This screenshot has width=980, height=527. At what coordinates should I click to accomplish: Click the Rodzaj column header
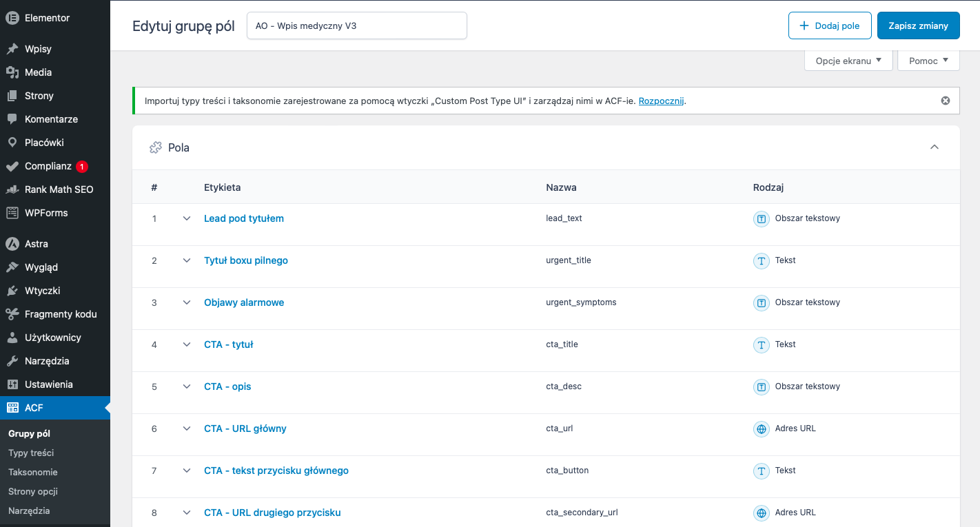point(768,187)
